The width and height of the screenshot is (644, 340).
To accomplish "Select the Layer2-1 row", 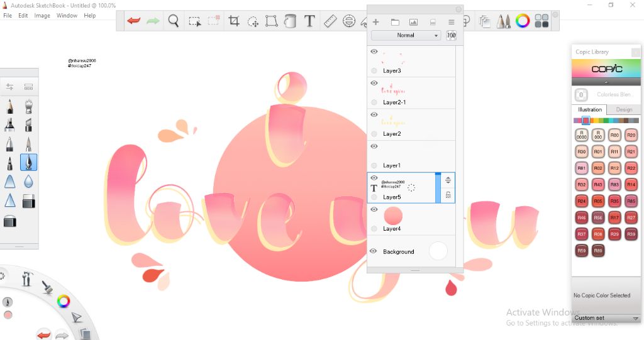I will pyautogui.click(x=411, y=93).
